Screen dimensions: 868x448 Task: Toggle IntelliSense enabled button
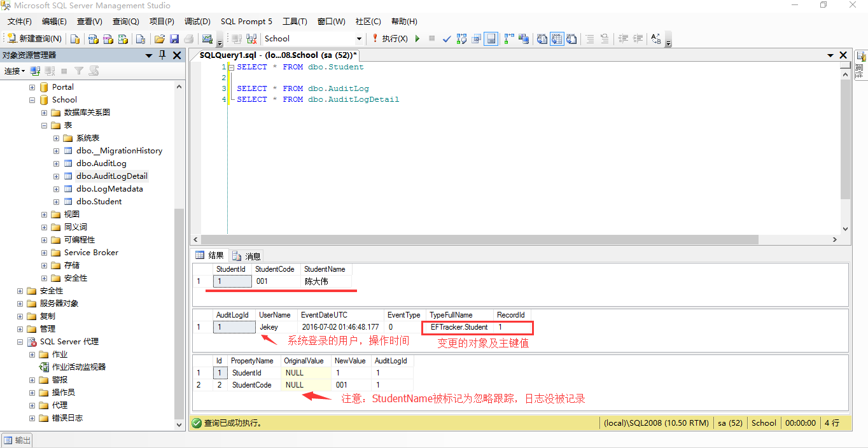point(491,39)
